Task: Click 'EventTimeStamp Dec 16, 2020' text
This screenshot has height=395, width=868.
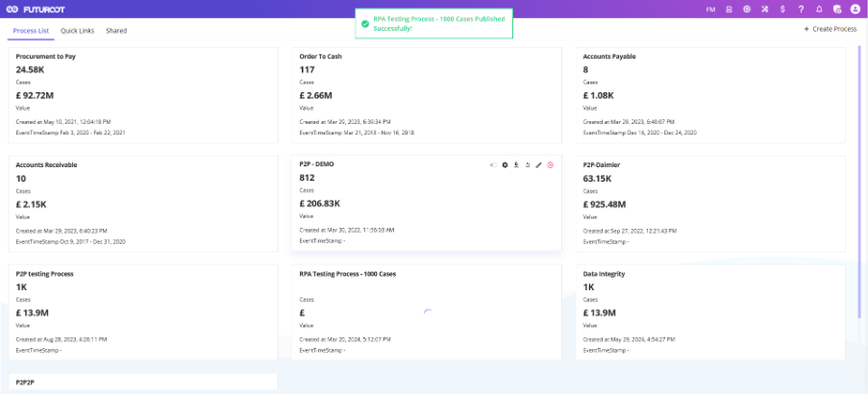Action: click(640, 133)
